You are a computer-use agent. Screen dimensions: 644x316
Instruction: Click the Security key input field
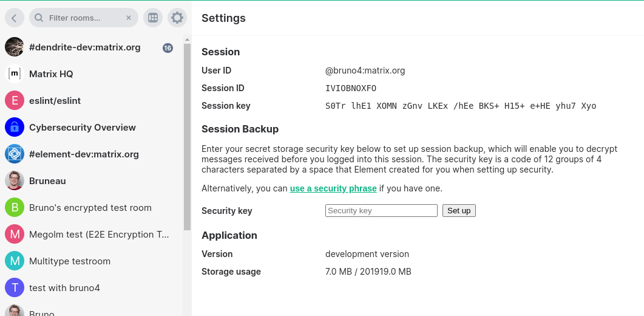click(x=381, y=211)
